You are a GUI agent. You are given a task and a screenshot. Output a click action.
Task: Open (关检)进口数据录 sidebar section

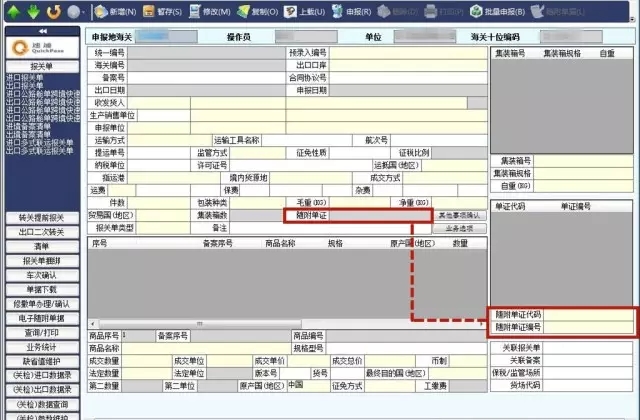(x=42, y=376)
